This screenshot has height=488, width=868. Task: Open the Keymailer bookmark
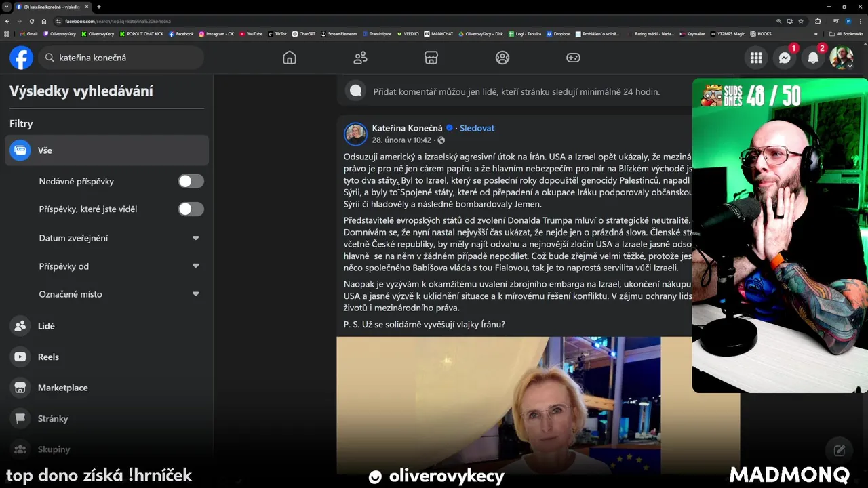coord(692,34)
